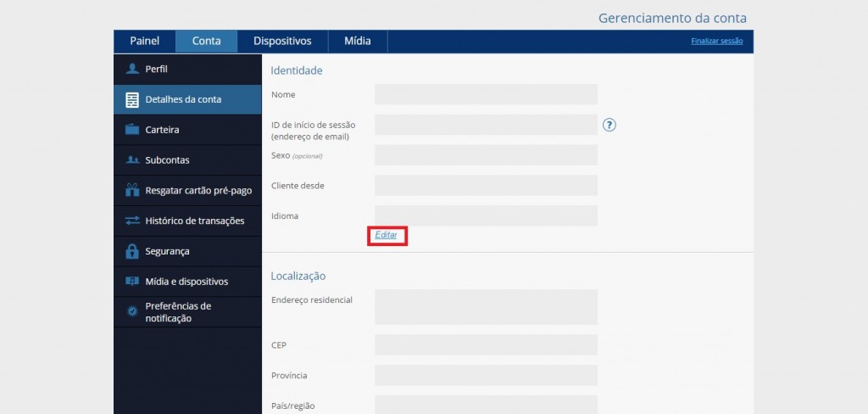Click the Idioma field

pyautogui.click(x=486, y=215)
